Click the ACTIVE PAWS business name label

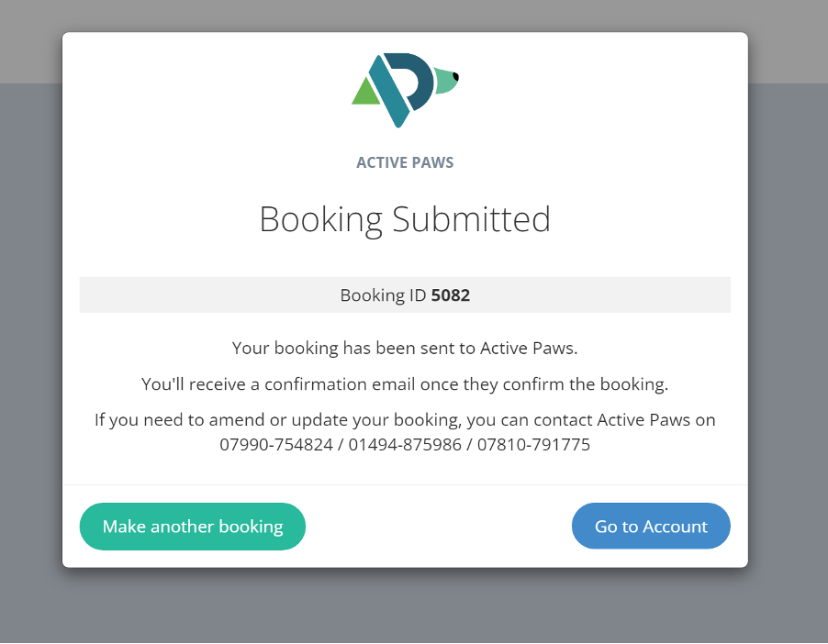pyautogui.click(x=405, y=163)
